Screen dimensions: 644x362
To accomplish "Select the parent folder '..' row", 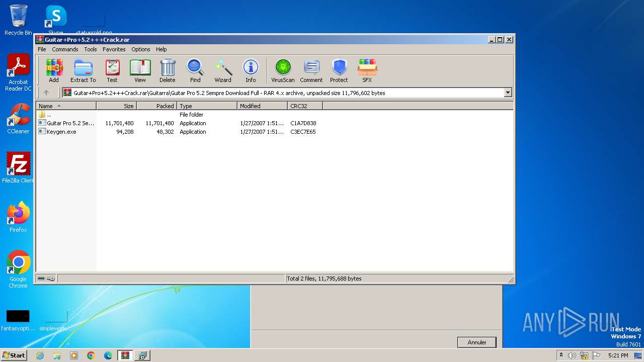I will coord(180,115).
